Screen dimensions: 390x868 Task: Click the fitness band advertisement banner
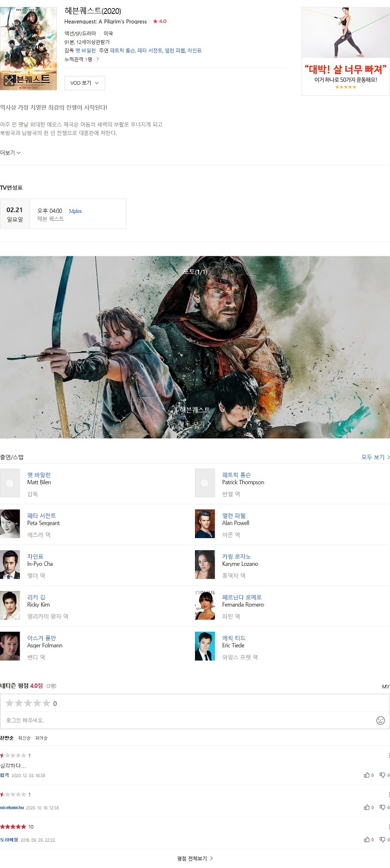pos(345,51)
